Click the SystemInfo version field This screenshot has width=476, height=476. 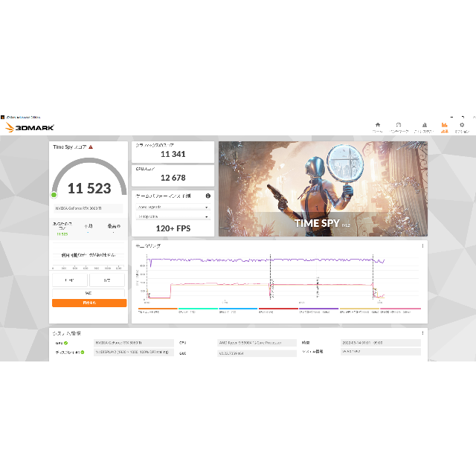point(381,352)
